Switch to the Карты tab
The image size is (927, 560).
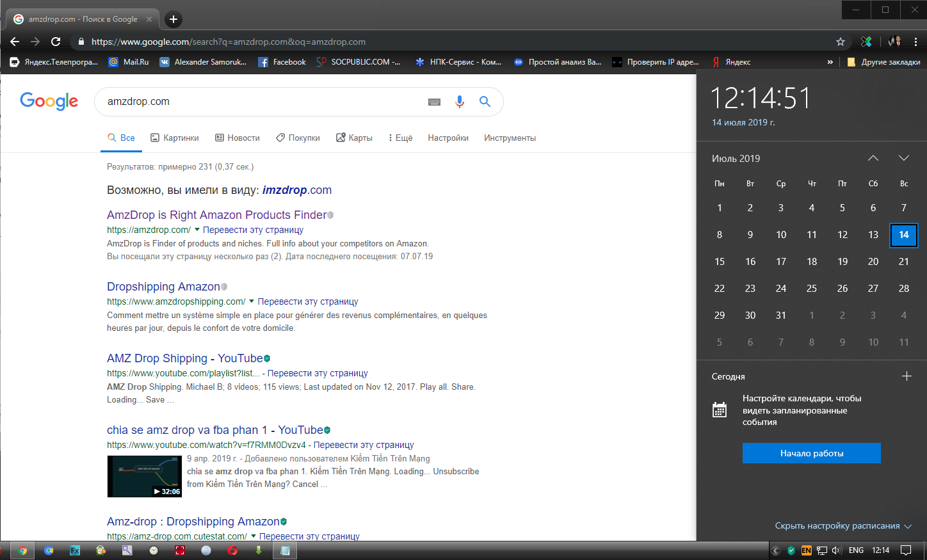click(x=354, y=138)
